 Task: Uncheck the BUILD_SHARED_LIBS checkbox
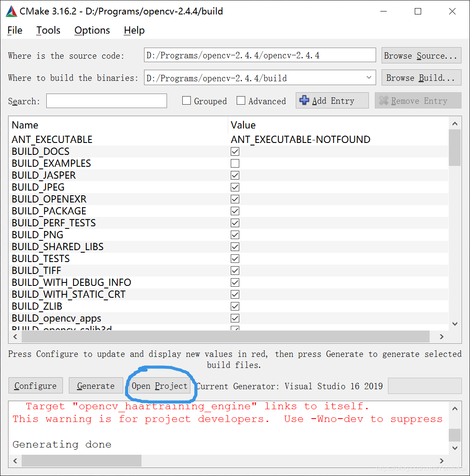coord(235,247)
